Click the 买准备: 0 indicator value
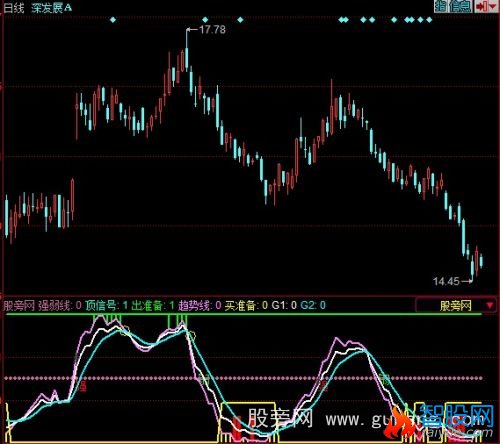The image size is (500, 444). point(246,305)
